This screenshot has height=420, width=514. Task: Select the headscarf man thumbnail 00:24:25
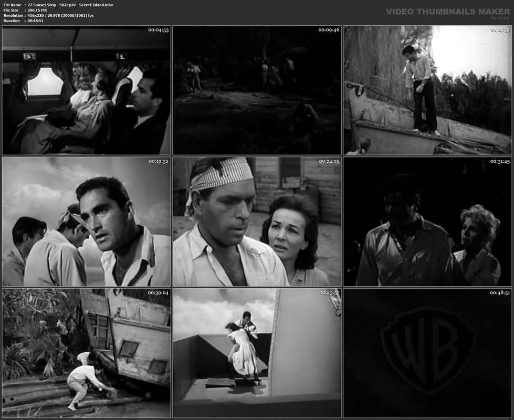(x=257, y=222)
